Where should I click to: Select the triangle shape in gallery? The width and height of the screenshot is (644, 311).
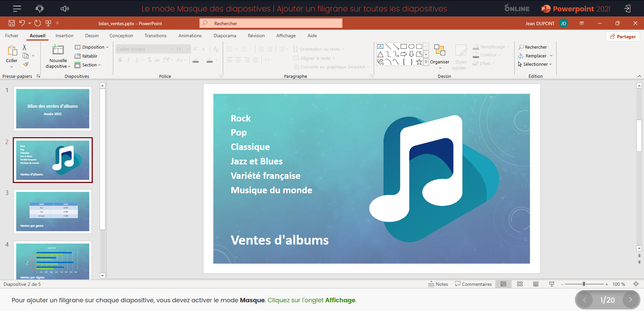(x=380, y=54)
